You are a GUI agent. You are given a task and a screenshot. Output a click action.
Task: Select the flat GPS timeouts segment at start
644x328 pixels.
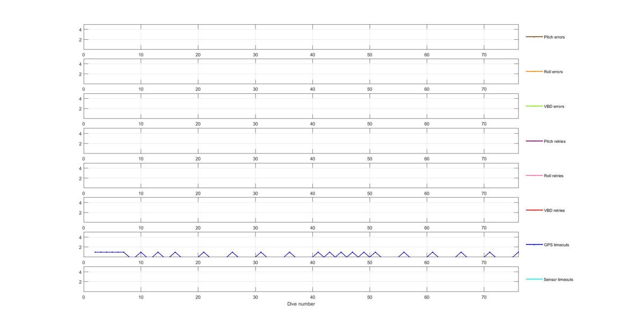(109, 252)
